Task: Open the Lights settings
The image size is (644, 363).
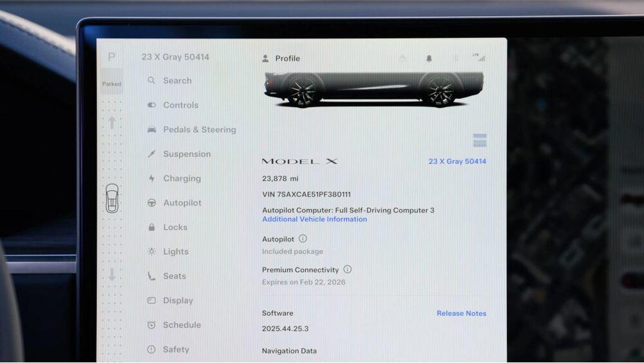Action: tap(175, 252)
